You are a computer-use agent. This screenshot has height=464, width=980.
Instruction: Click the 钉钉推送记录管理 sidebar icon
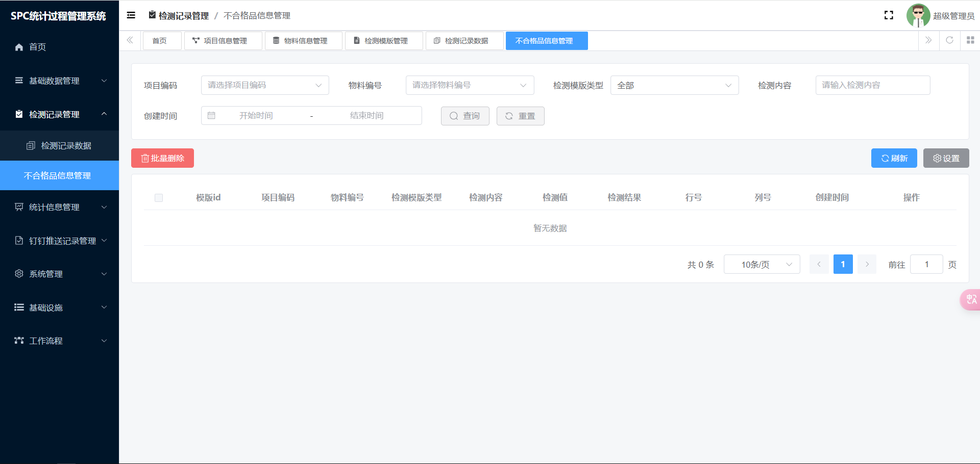click(x=19, y=241)
